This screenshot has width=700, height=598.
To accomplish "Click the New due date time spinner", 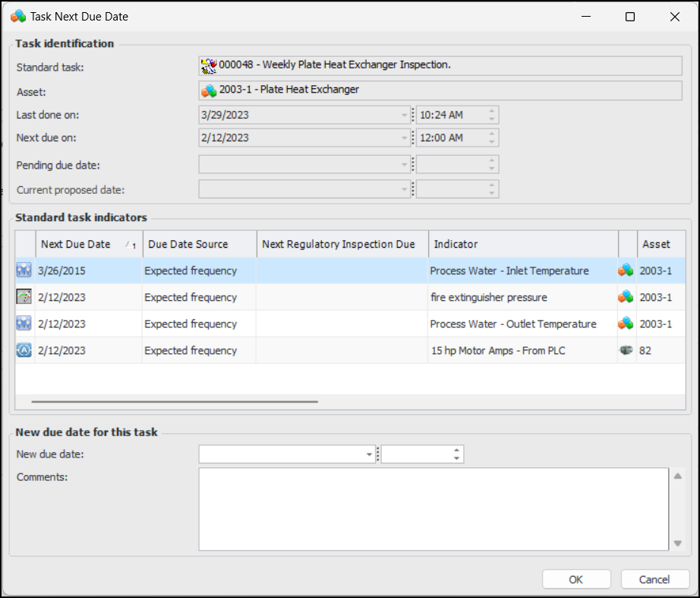I will 456,454.
